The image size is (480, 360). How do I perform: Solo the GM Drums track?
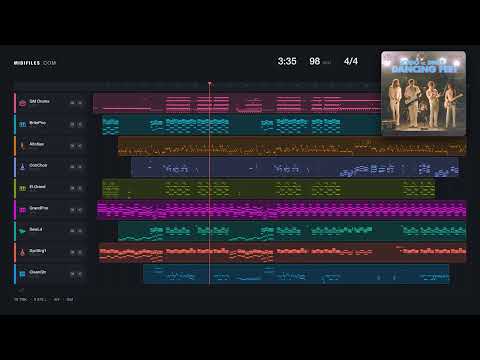80,103
